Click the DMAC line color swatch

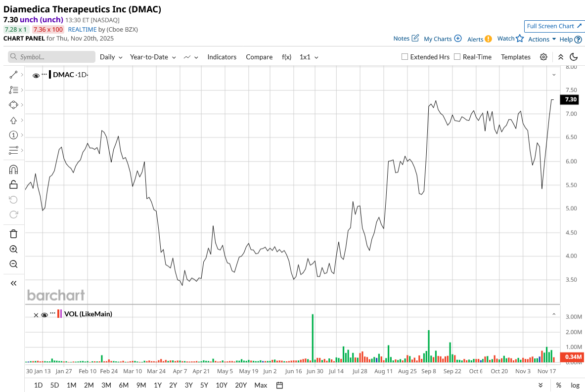coord(50,74)
